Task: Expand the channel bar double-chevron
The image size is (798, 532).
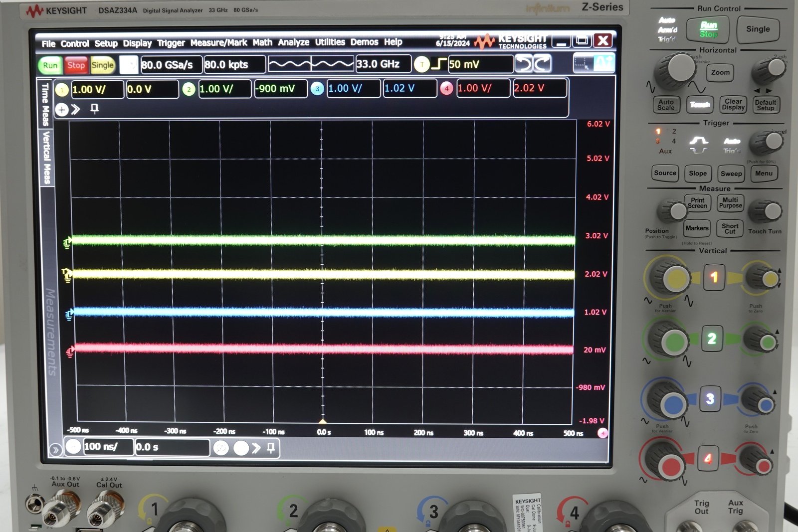Action: click(76, 109)
